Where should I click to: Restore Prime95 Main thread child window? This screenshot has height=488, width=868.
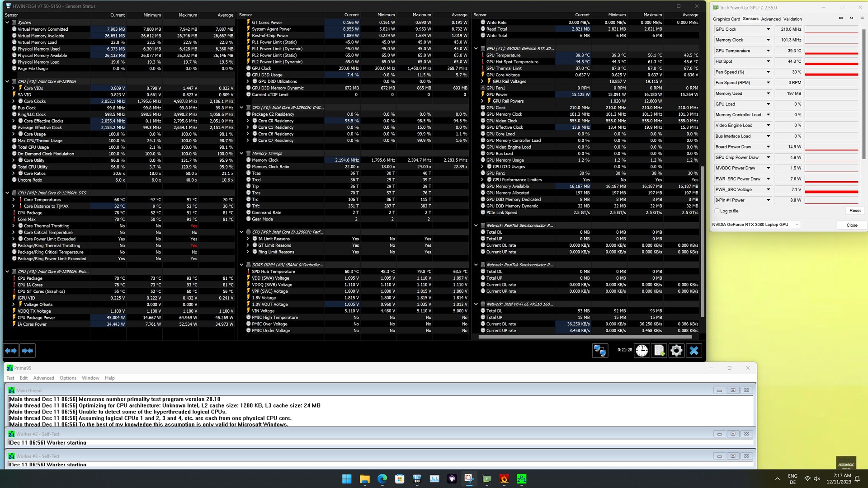click(x=733, y=390)
